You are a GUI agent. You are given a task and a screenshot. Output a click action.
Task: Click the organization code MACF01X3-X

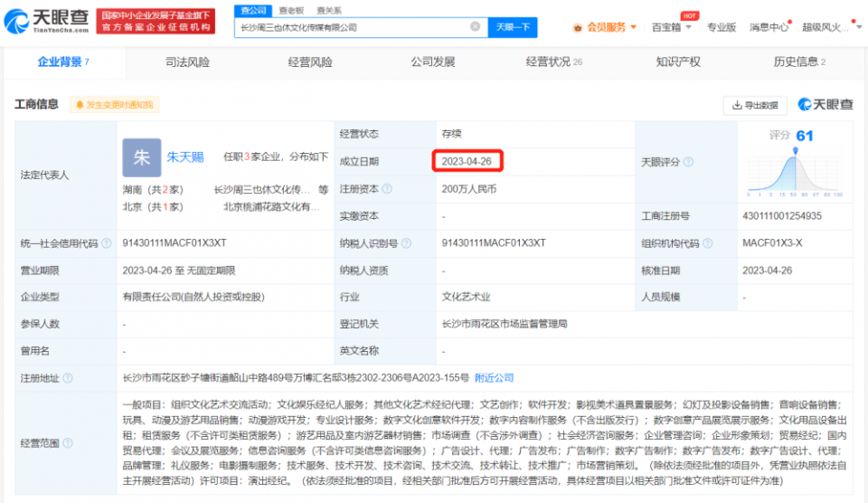[772, 243]
